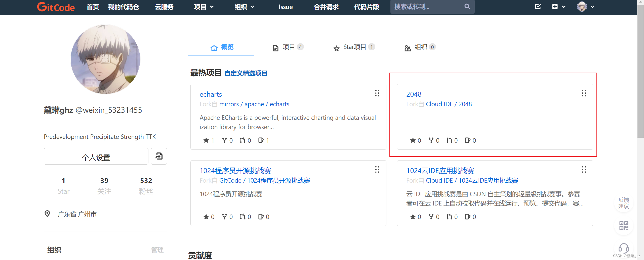Open the 首页 home menu item

pyautogui.click(x=93, y=7)
